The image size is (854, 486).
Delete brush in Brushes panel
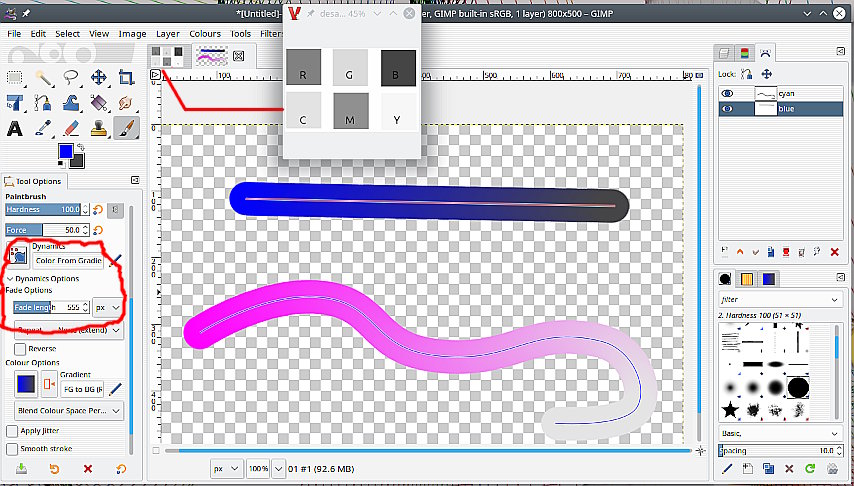[789, 468]
